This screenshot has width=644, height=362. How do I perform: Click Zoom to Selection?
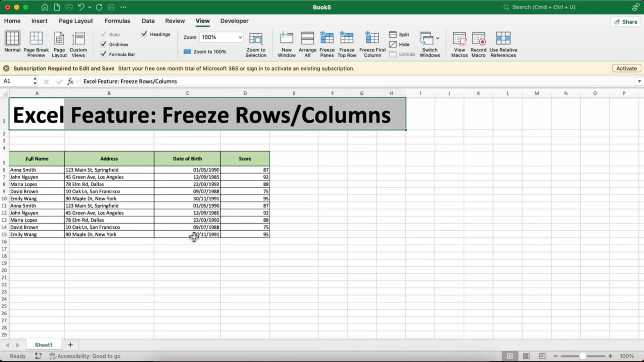pos(256,44)
